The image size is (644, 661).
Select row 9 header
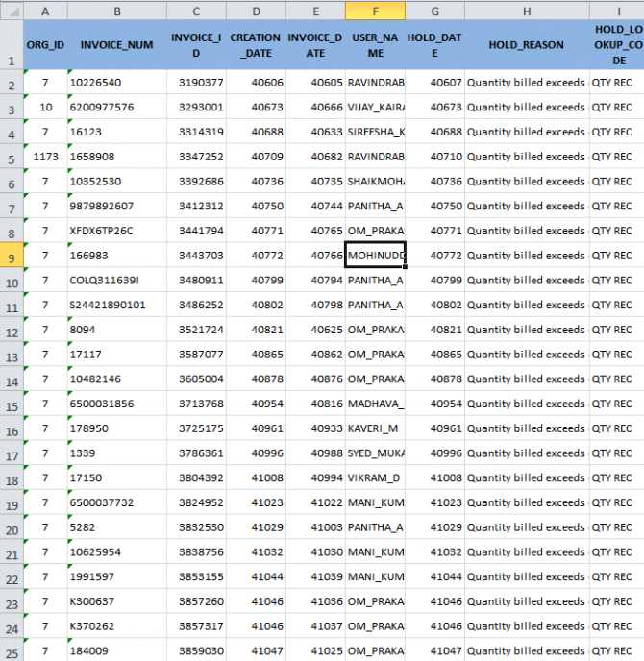[12, 256]
